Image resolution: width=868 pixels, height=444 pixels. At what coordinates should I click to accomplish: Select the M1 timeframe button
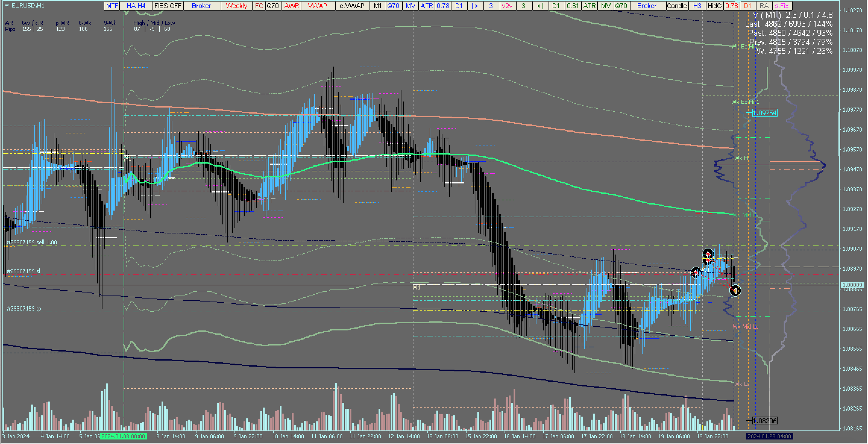(x=377, y=6)
